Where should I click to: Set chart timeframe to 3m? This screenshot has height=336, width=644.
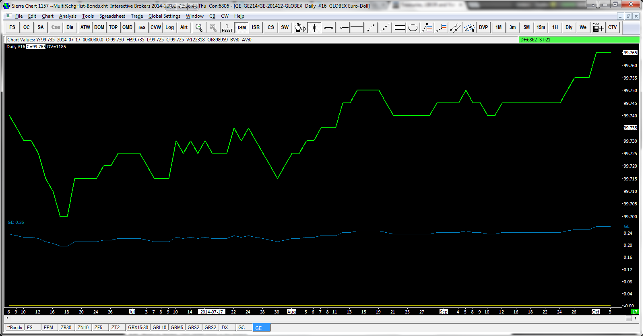(513, 27)
